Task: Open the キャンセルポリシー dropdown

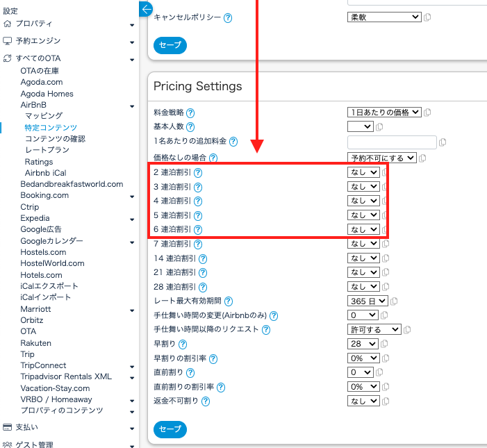Action: 384,17
